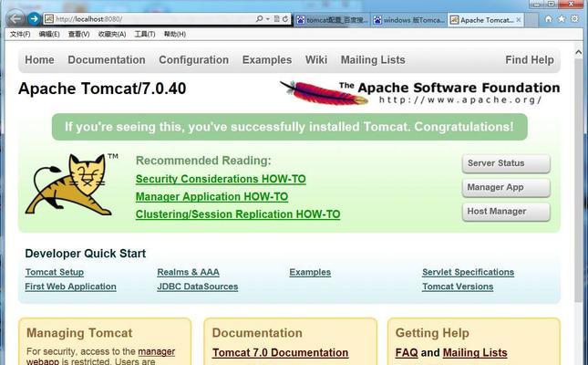Open Configuration in the navigation bar
This screenshot has width=588, height=365.
pos(193,59)
